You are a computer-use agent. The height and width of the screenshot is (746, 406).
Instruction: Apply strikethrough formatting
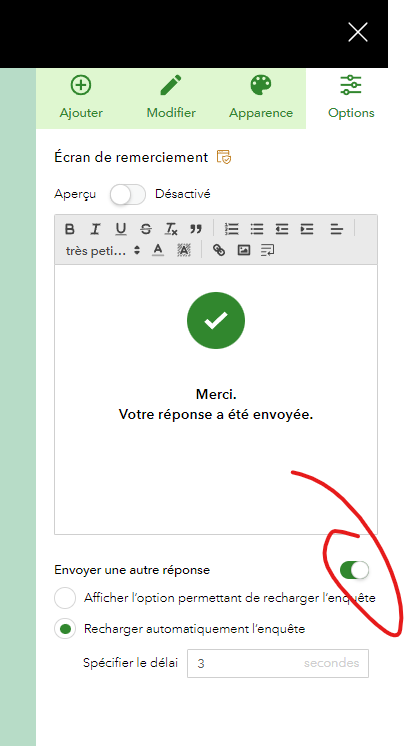coord(146,229)
